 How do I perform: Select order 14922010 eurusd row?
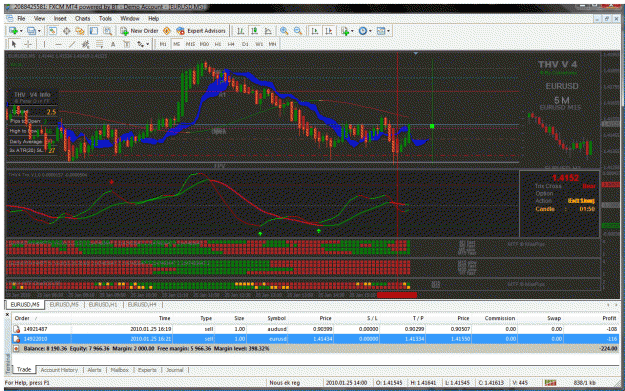(315, 339)
